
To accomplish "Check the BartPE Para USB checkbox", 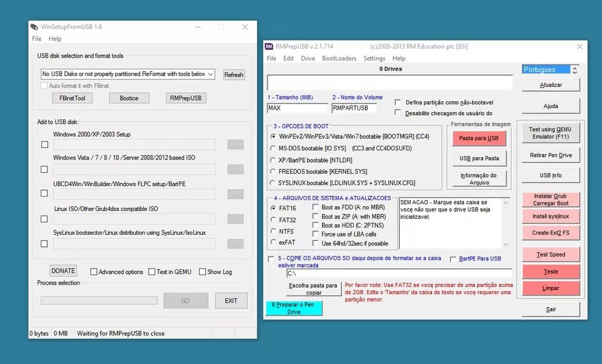I will pyautogui.click(x=453, y=259).
